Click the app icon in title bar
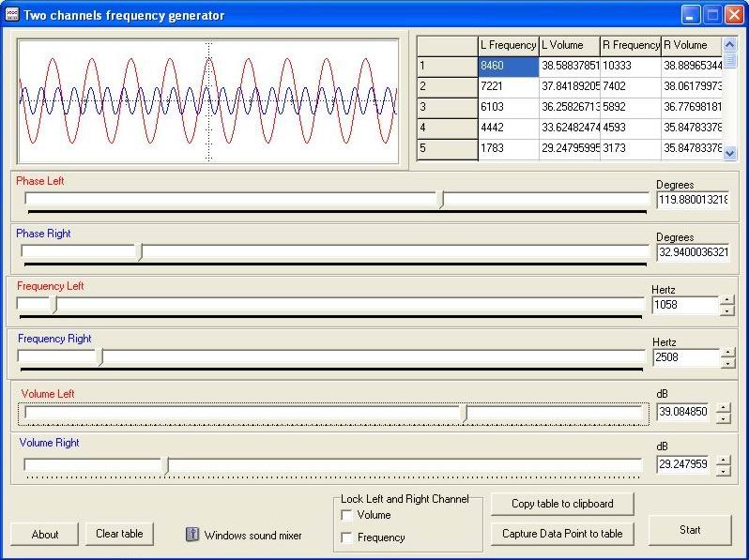This screenshot has width=749, height=560. pos(11,15)
